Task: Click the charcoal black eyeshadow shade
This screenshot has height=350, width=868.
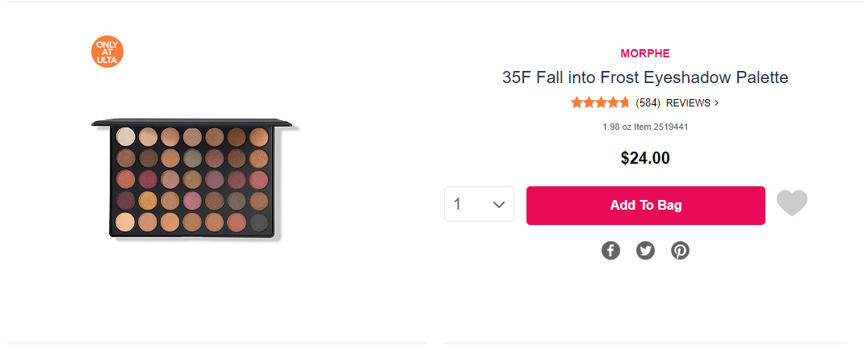Action: [259, 220]
